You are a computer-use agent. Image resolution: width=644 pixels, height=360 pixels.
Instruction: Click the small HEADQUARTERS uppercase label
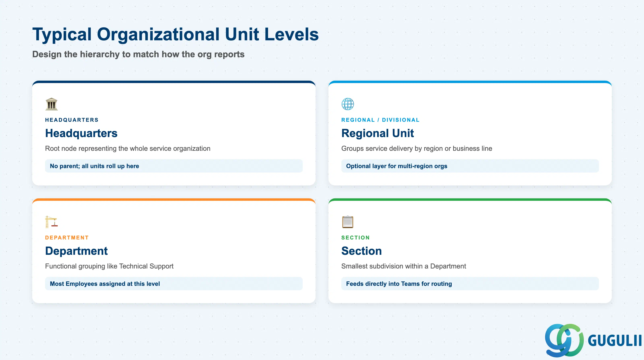pos(72,120)
